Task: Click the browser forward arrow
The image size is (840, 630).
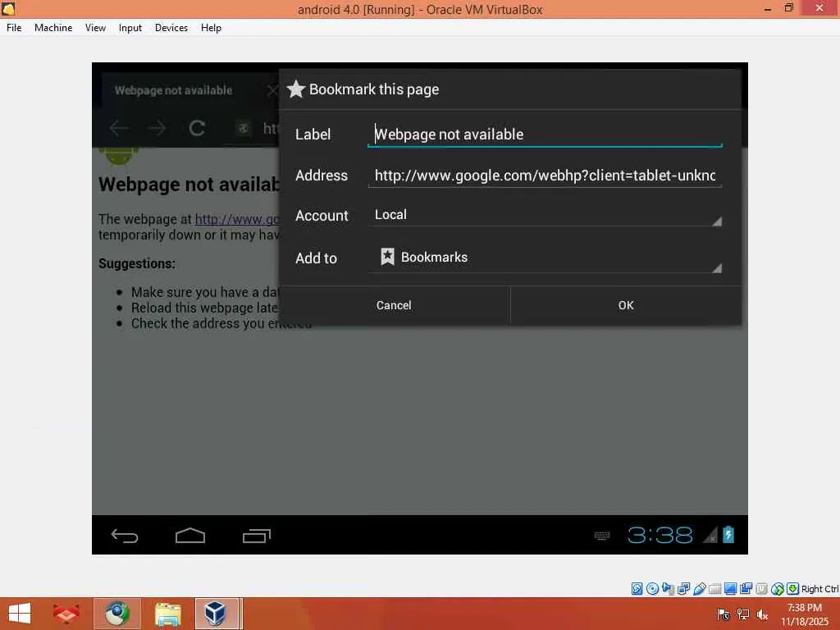Action: coord(157,128)
